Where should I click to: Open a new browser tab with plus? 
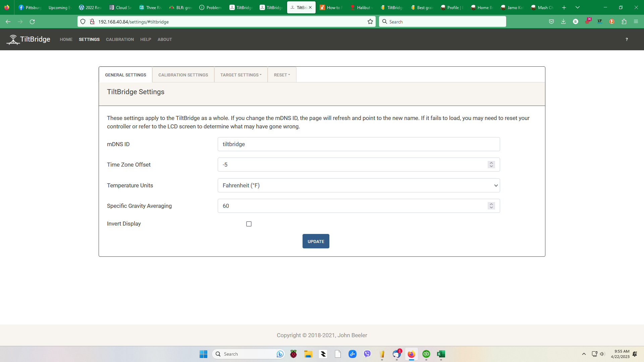[564, 7]
